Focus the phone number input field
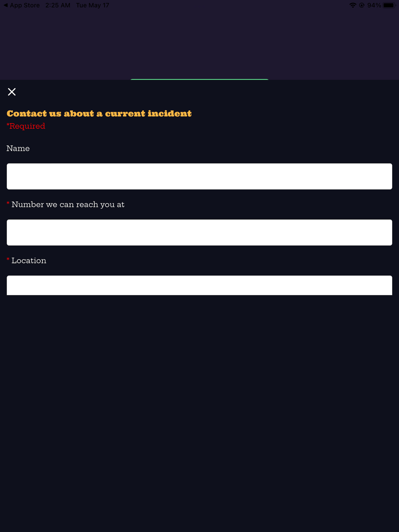Image resolution: width=399 pixels, height=532 pixels. pos(199,233)
